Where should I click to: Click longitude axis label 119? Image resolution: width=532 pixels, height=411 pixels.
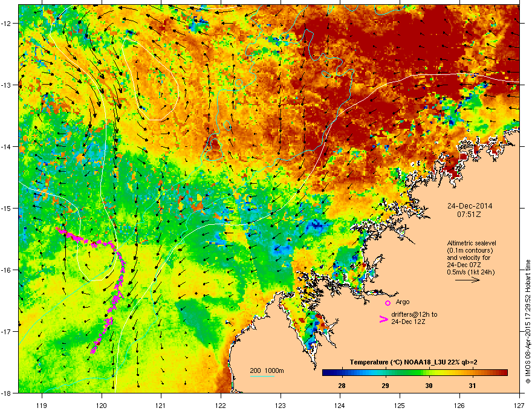click(42, 405)
